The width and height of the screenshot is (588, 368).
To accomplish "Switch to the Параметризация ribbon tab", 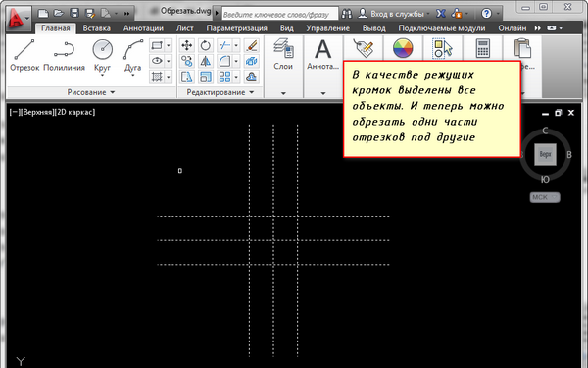I will pos(236,28).
